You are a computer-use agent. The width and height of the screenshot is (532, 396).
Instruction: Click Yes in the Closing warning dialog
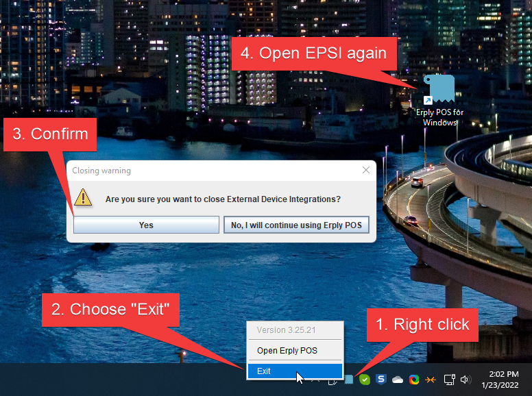tap(146, 225)
